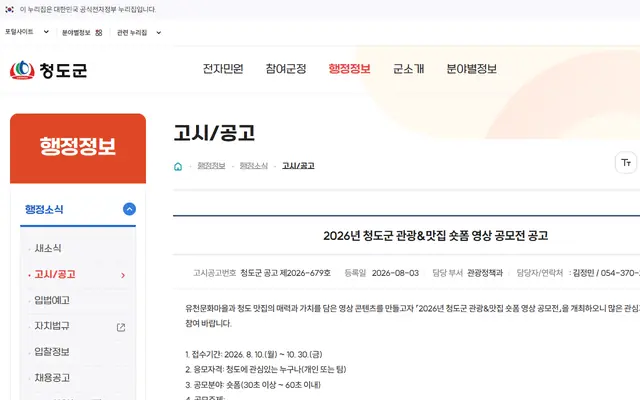Click 행정정보 breadcrumb link
The height and width of the screenshot is (400, 640).
pyautogui.click(x=211, y=166)
